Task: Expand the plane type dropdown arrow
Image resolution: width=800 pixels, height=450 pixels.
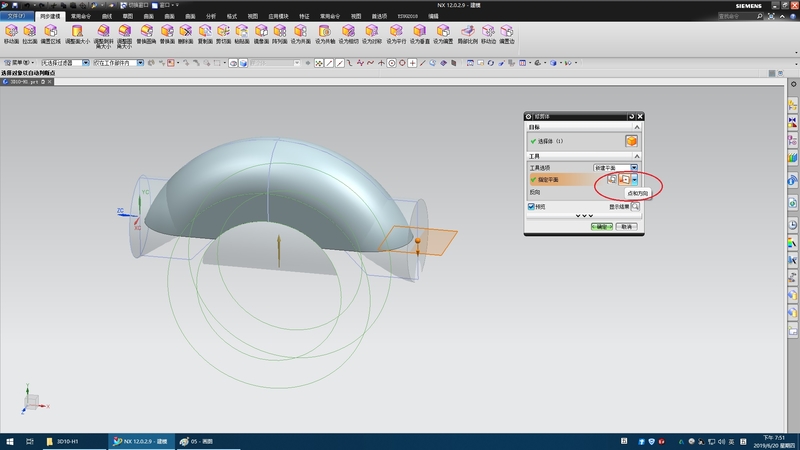Action: [634, 179]
